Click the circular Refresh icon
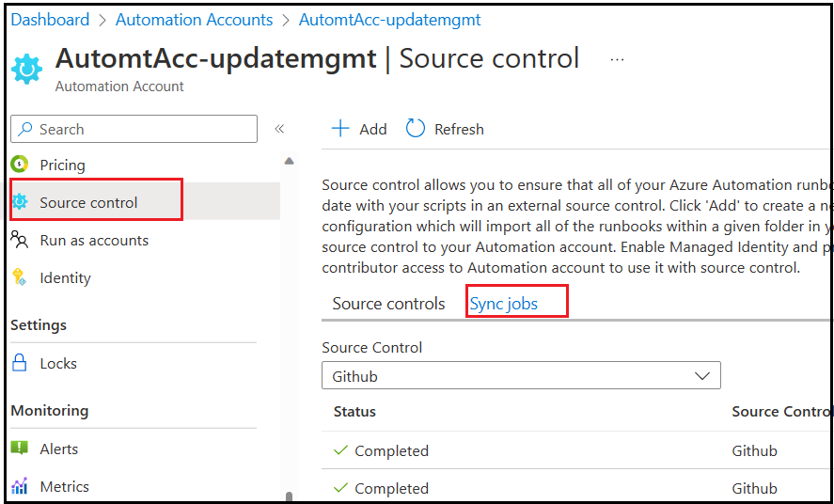This screenshot has width=834, height=504. [x=416, y=129]
